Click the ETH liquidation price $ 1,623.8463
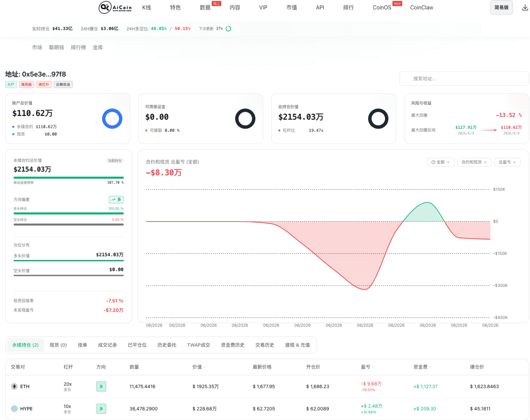Image resolution: width=530 pixels, height=420 pixels. pyautogui.click(x=484, y=387)
